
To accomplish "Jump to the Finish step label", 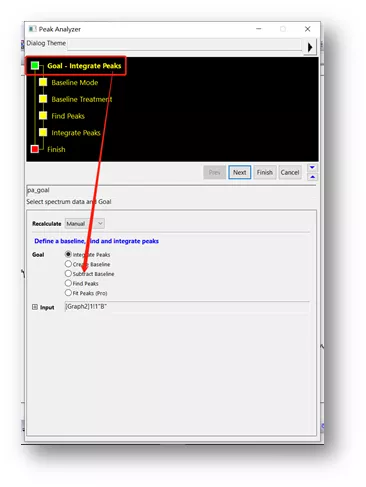I will coord(56,149).
